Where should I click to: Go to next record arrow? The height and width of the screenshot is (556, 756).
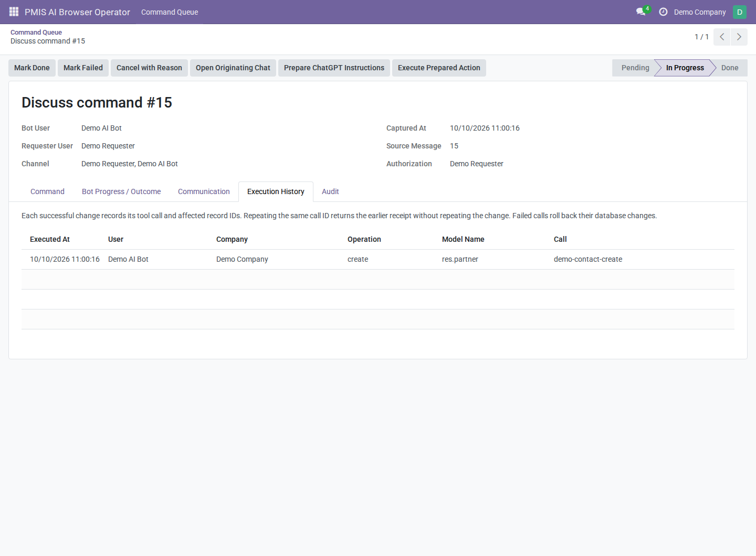[739, 37]
